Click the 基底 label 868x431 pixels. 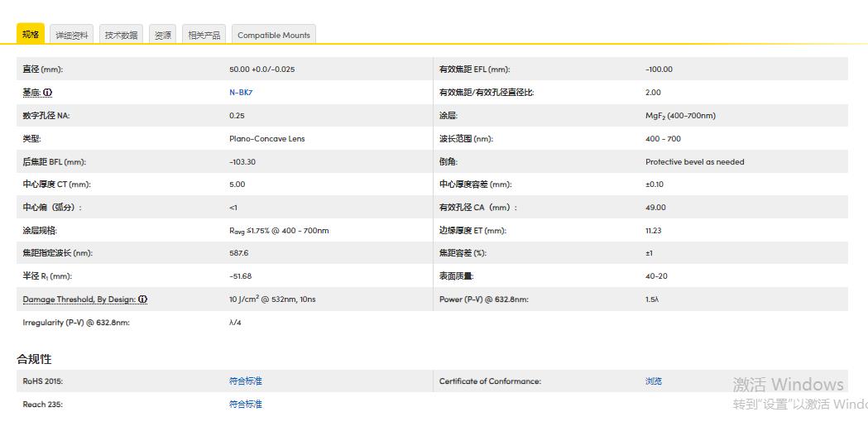click(x=32, y=93)
